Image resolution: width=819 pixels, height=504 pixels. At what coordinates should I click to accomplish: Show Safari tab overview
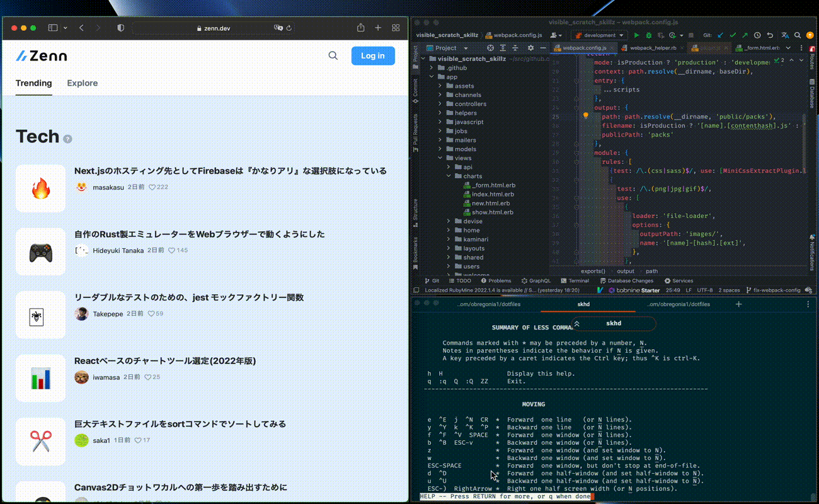(396, 28)
